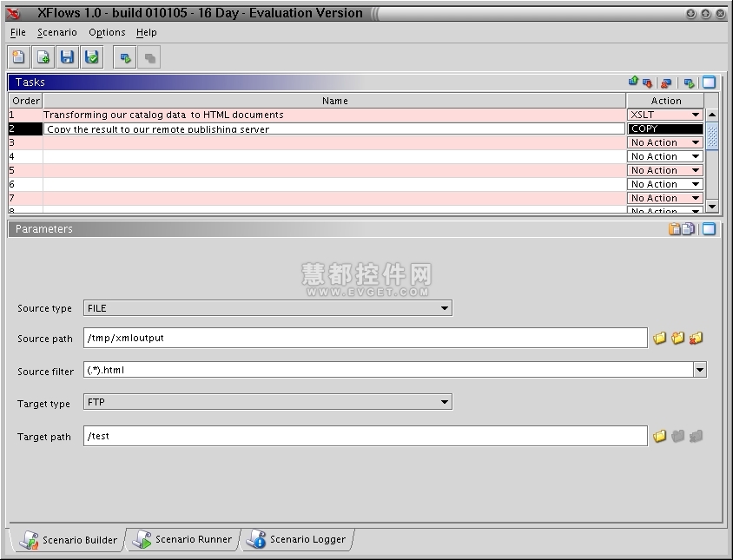733x560 pixels.
Task: Click the new scenario toolbar icon
Action: [19, 57]
